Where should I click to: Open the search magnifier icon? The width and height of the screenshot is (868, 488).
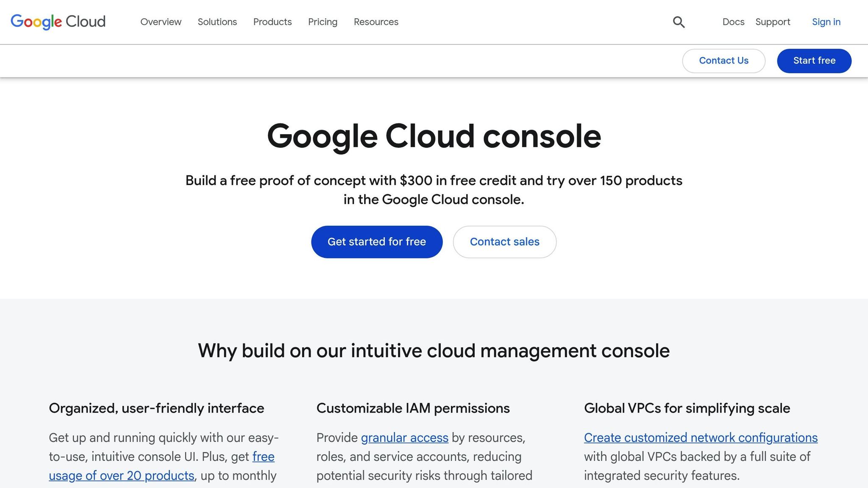pyautogui.click(x=679, y=22)
